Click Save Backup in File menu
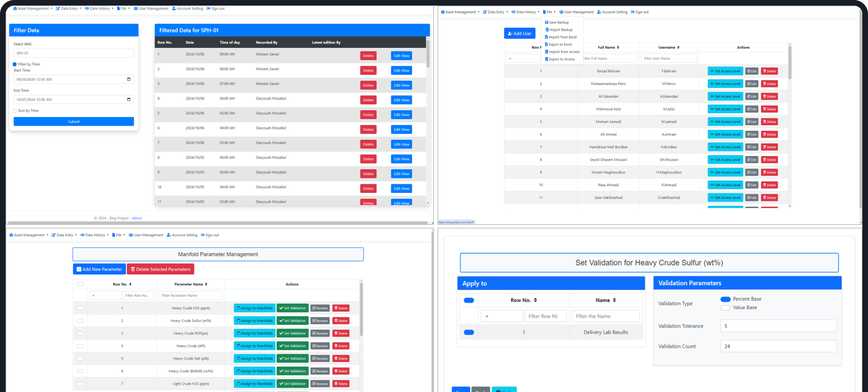Screen dimensions: 868x392 click(x=558, y=22)
